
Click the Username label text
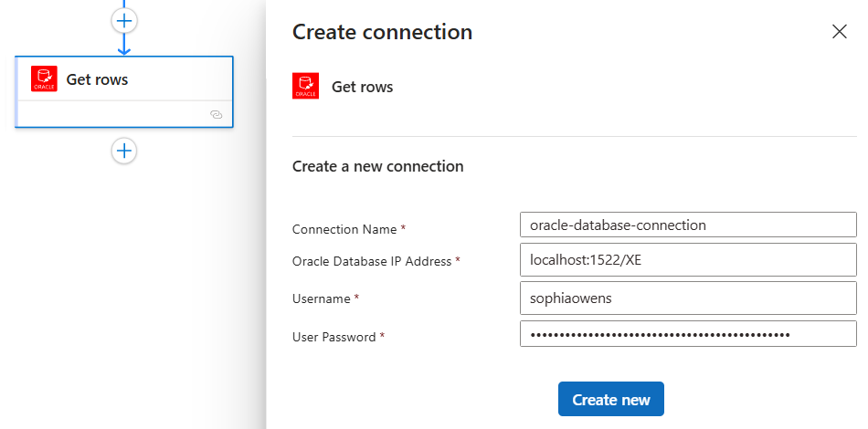pyautogui.click(x=321, y=299)
